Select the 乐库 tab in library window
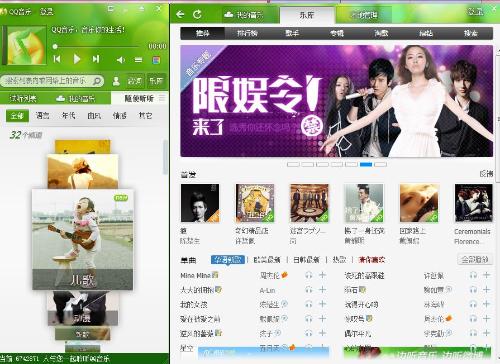The width and height of the screenshot is (500, 364). click(307, 15)
